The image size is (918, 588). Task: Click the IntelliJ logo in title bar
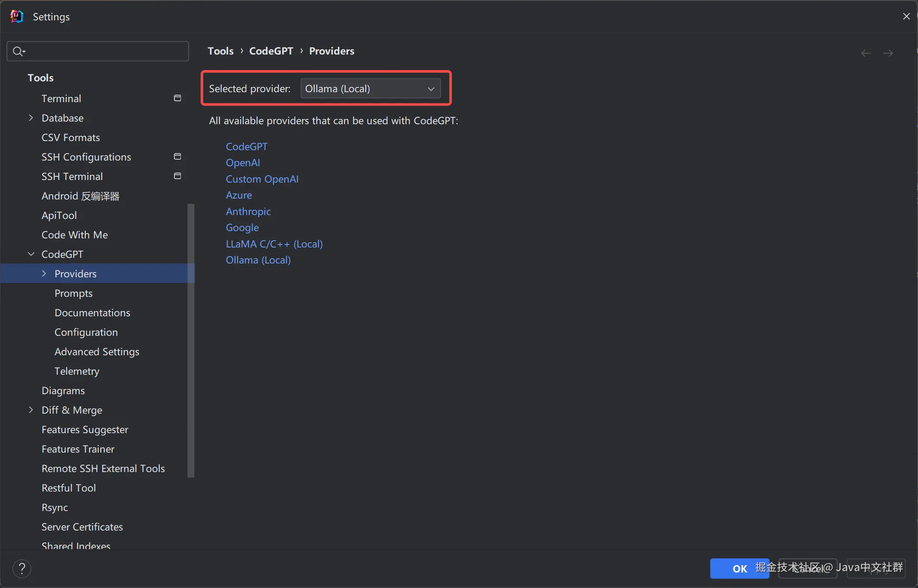pyautogui.click(x=16, y=16)
